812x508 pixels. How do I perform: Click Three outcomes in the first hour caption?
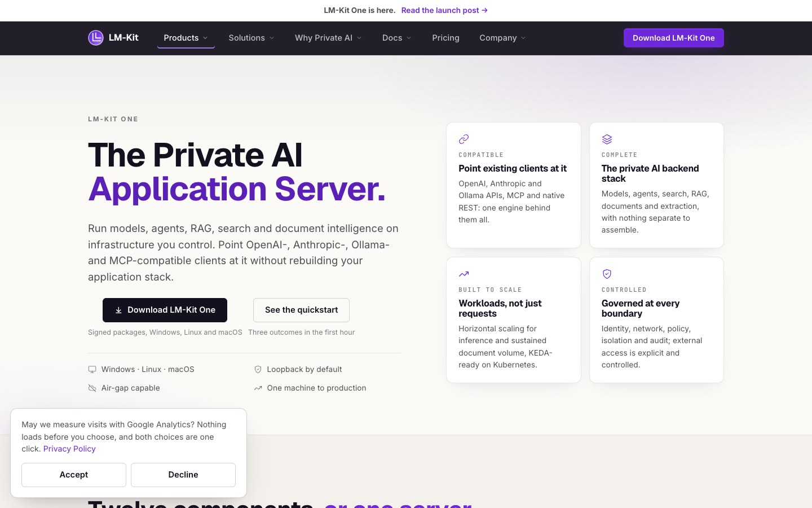(302, 332)
